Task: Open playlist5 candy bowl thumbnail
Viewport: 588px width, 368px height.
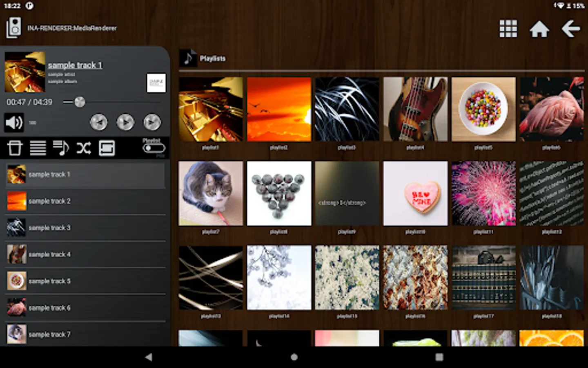Action: pos(483,109)
